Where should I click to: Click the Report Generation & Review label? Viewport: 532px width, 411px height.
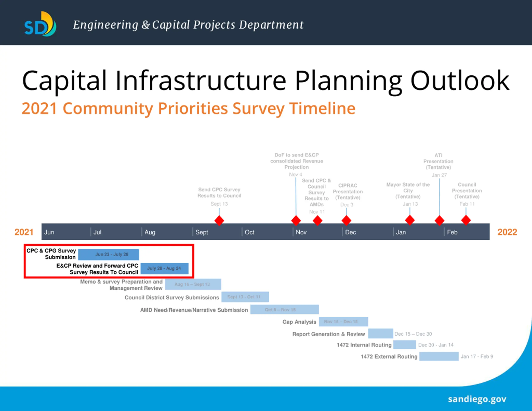click(329, 334)
